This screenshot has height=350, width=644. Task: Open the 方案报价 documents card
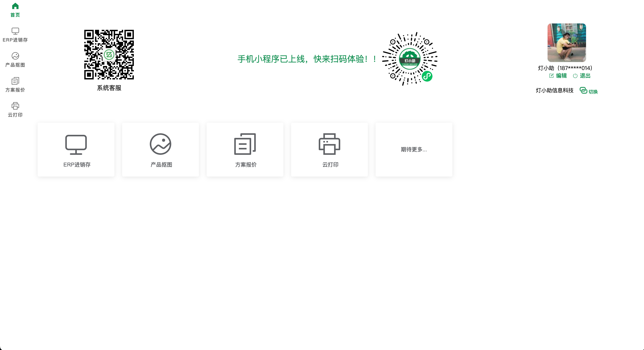[245, 149]
